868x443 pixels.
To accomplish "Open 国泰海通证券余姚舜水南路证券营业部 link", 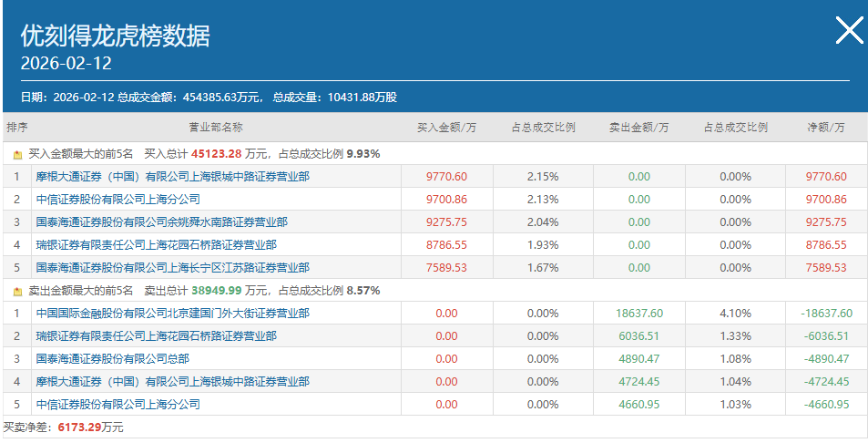I will click(161, 222).
